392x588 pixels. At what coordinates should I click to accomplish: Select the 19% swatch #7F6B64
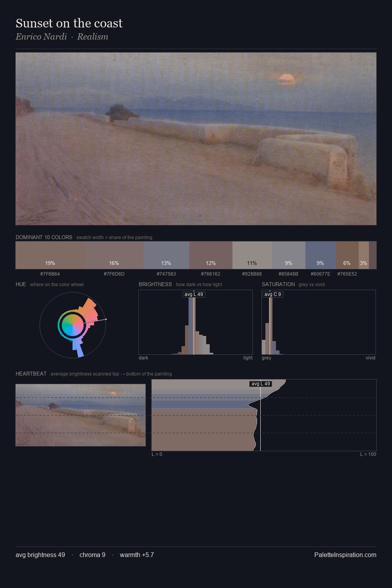point(50,255)
